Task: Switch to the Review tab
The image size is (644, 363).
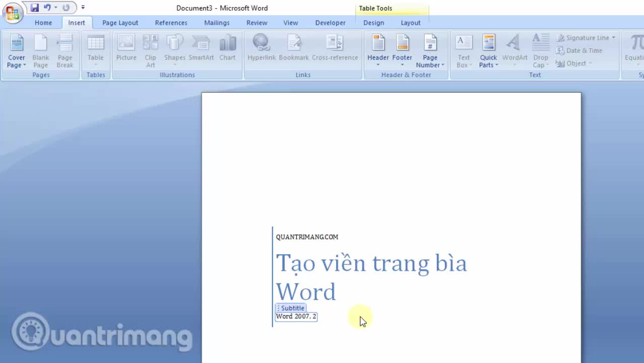Action: pyautogui.click(x=256, y=23)
